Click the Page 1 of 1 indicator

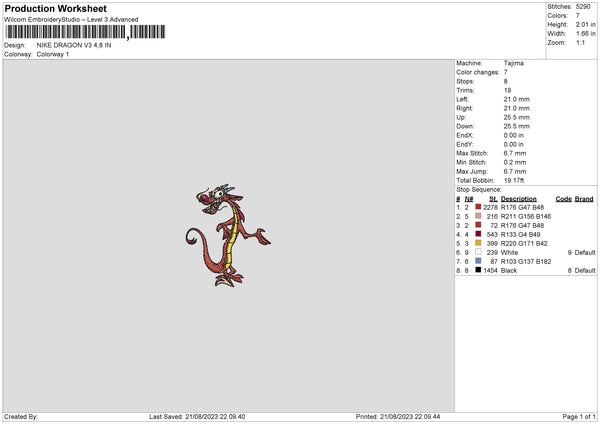579,417
